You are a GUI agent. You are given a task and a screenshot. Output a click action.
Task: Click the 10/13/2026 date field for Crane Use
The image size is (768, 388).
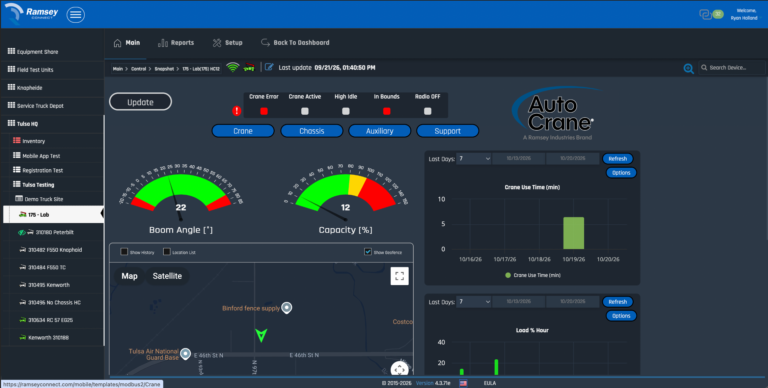tap(519, 159)
